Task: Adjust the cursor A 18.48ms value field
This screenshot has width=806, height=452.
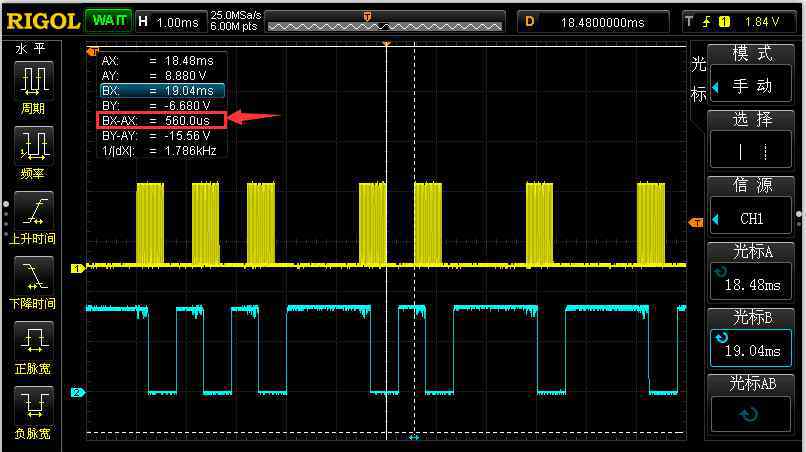Action: click(751, 282)
